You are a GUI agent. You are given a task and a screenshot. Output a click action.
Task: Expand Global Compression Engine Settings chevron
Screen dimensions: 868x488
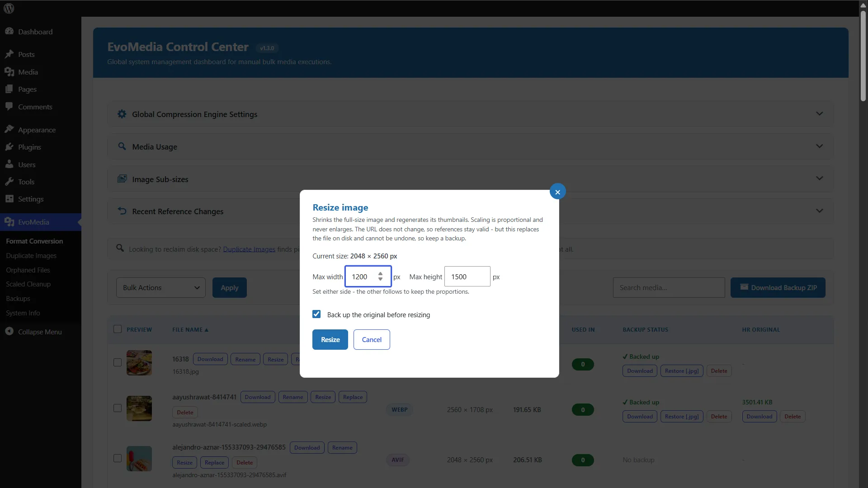(819, 114)
